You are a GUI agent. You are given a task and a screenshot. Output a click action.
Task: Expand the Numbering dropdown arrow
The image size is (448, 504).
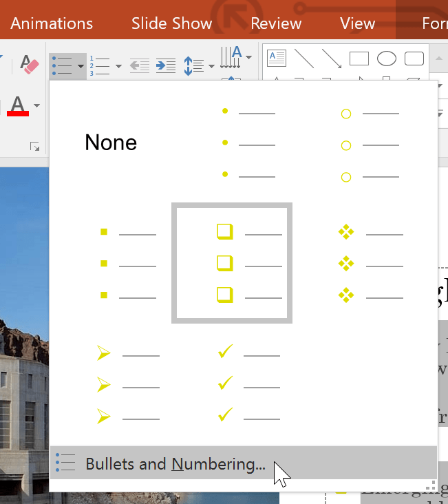(118, 66)
